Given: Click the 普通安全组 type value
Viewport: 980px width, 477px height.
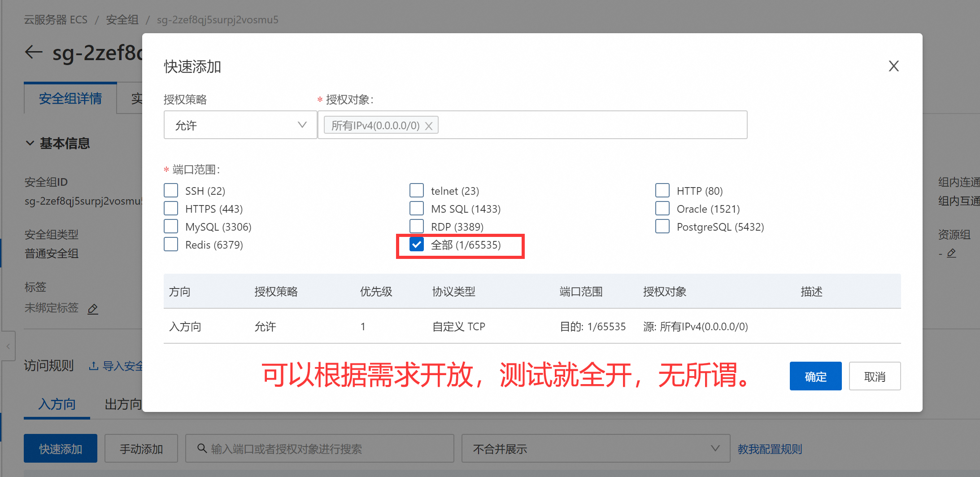Looking at the screenshot, I should coord(52,254).
